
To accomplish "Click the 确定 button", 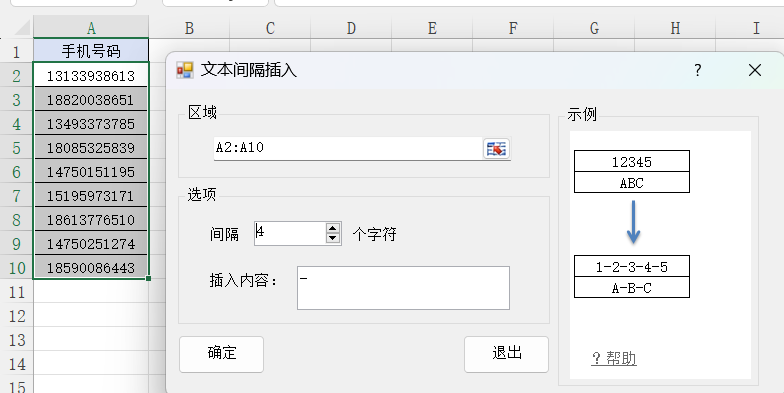I will [x=222, y=354].
